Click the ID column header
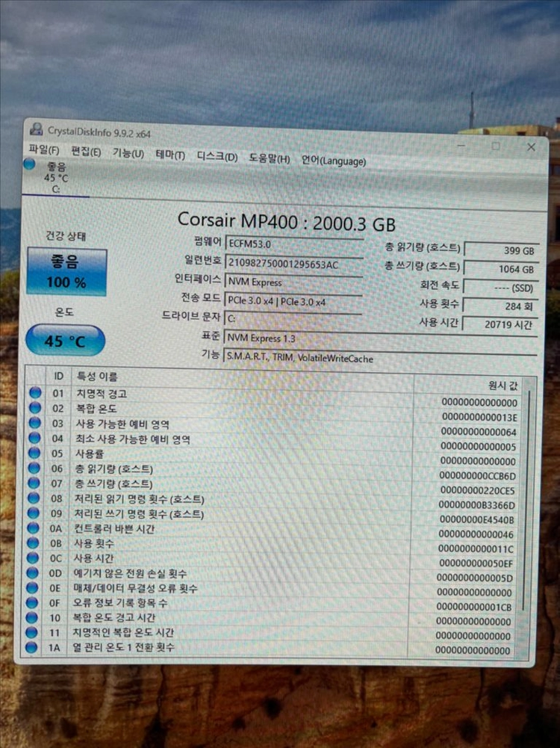Viewport: 560px width, 748px height. (x=58, y=376)
